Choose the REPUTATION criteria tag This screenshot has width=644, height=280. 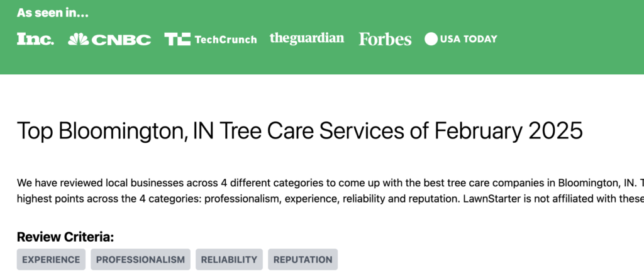click(303, 259)
